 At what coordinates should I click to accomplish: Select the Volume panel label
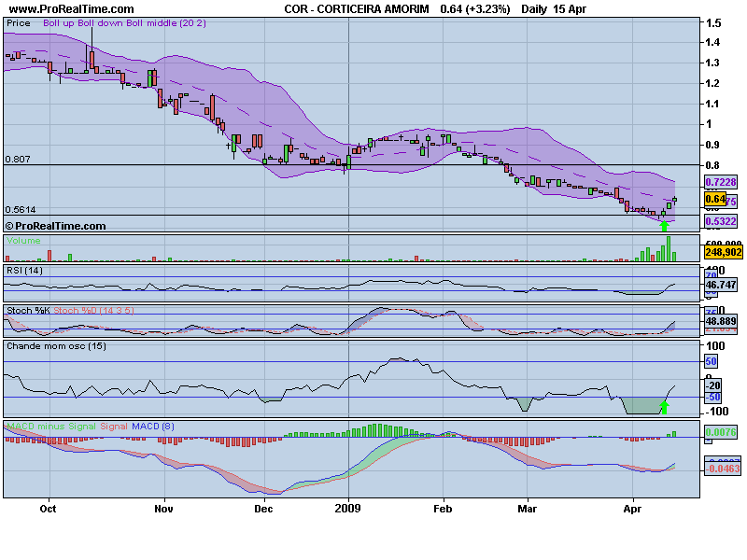(x=23, y=241)
